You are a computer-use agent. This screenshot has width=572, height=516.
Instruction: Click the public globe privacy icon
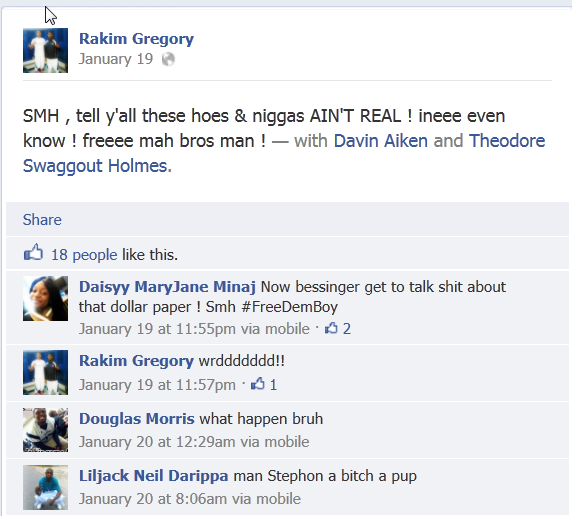tap(168, 59)
